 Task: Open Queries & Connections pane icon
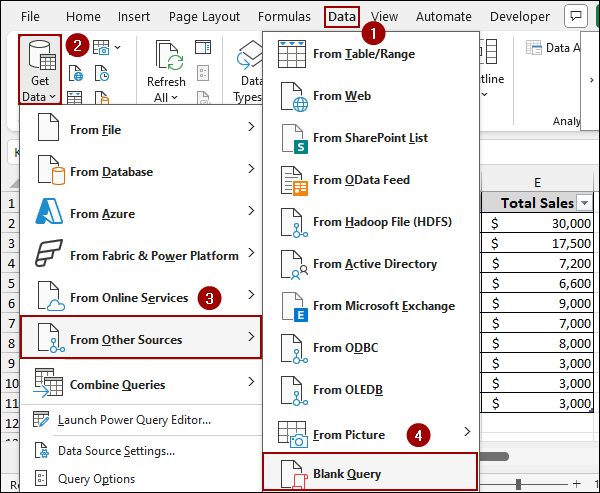pyautogui.click(x=203, y=48)
